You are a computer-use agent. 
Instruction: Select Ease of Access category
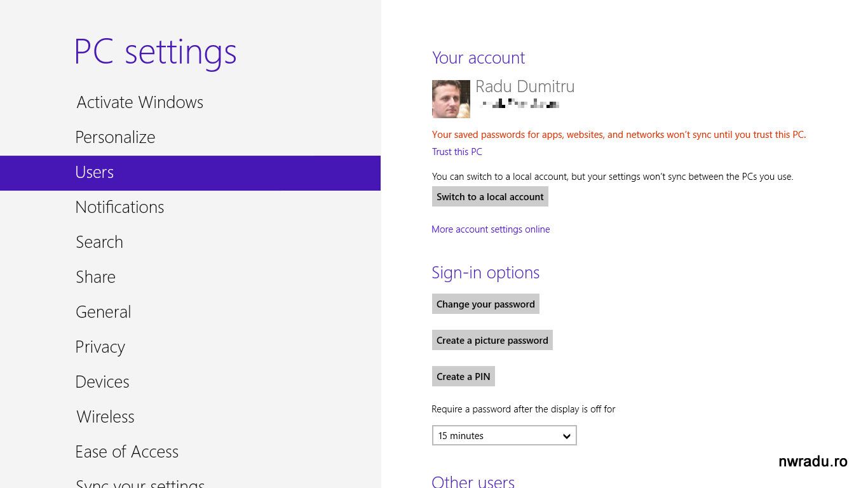126,452
